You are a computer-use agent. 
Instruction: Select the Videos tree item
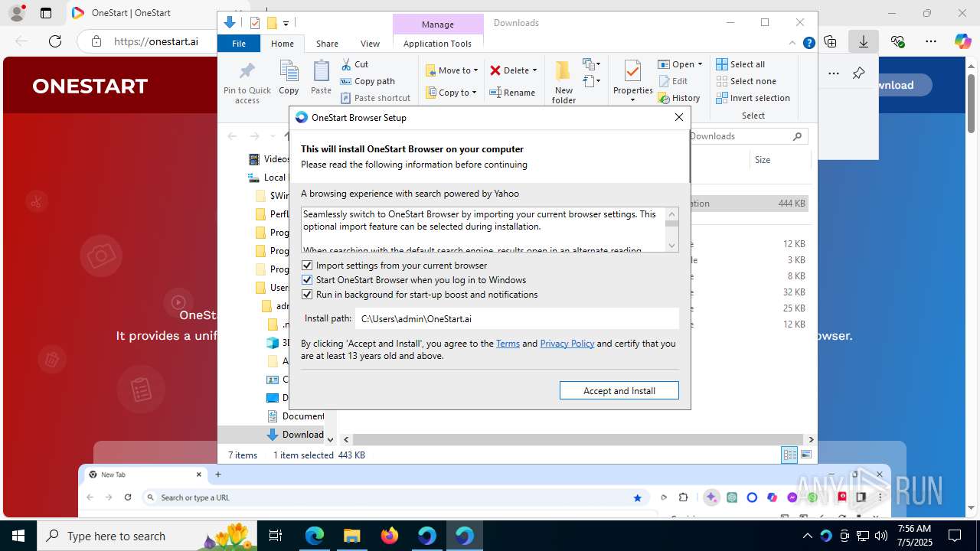pyautogui.click(x=269, y=159)
